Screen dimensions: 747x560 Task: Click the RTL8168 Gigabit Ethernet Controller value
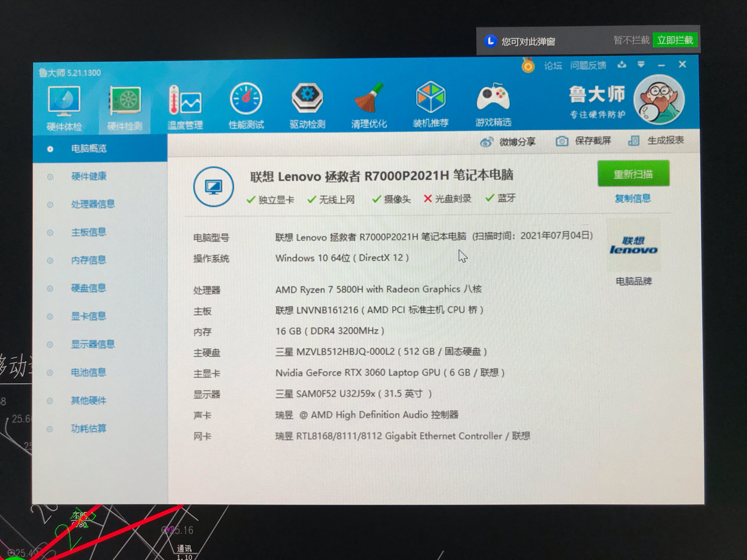[403, 436]
